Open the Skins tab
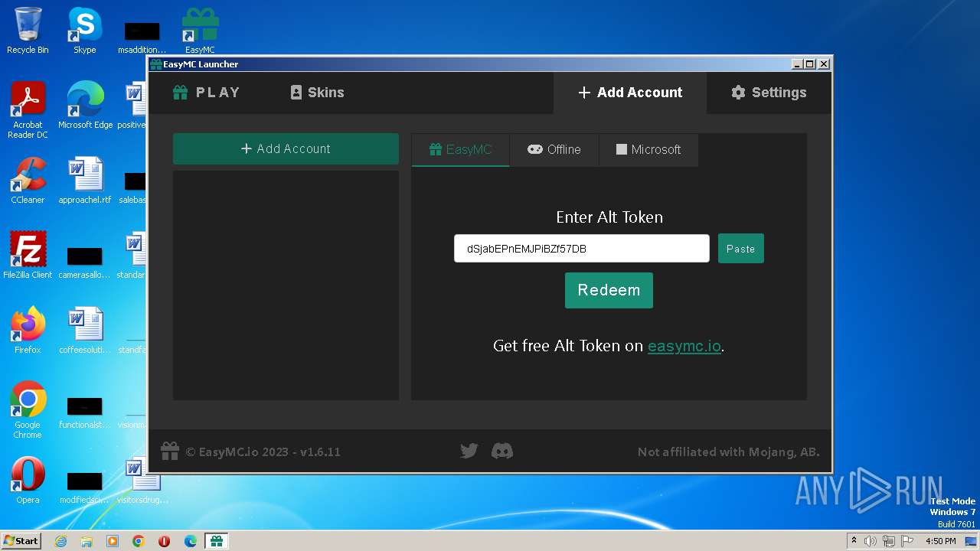This screenshot has height=551, width=980. click(317, 93)
